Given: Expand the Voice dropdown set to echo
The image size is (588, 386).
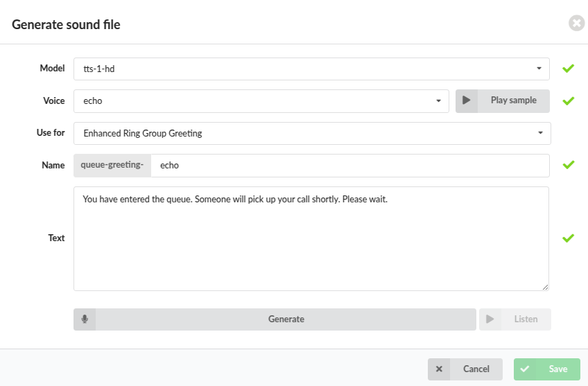Looking at the screenshot, I should click(x=261, y=100).
